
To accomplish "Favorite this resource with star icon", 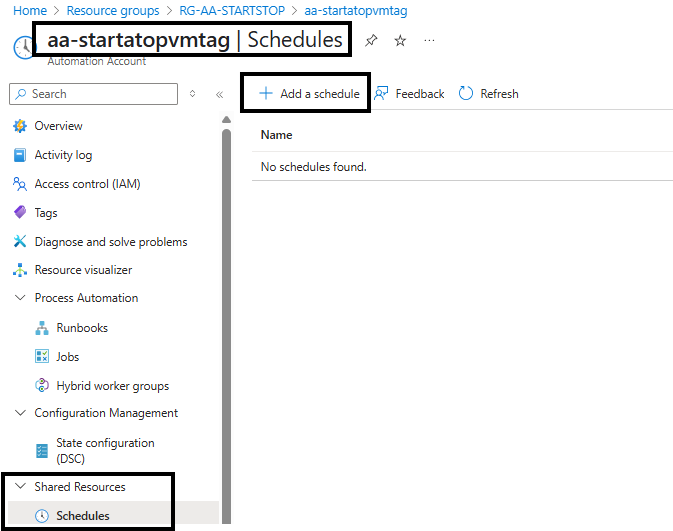I will click(x=400, y=41).
